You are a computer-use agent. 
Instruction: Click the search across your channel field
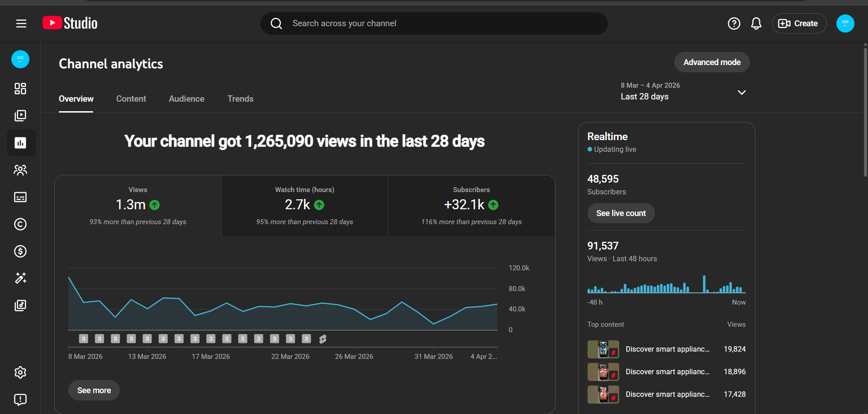tap(434, 24)
